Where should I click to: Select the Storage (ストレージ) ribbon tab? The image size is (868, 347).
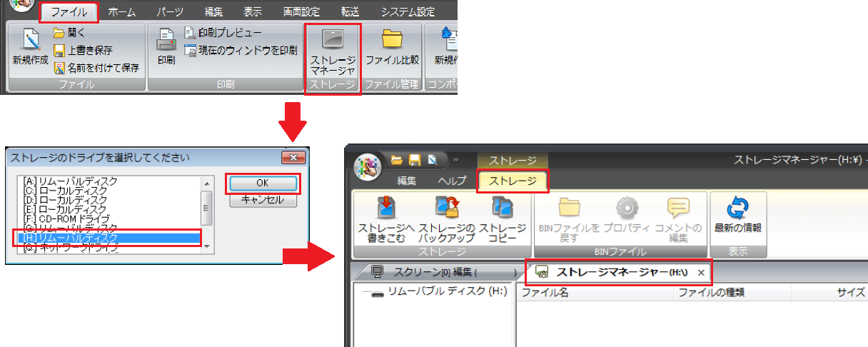click(513, 181)
